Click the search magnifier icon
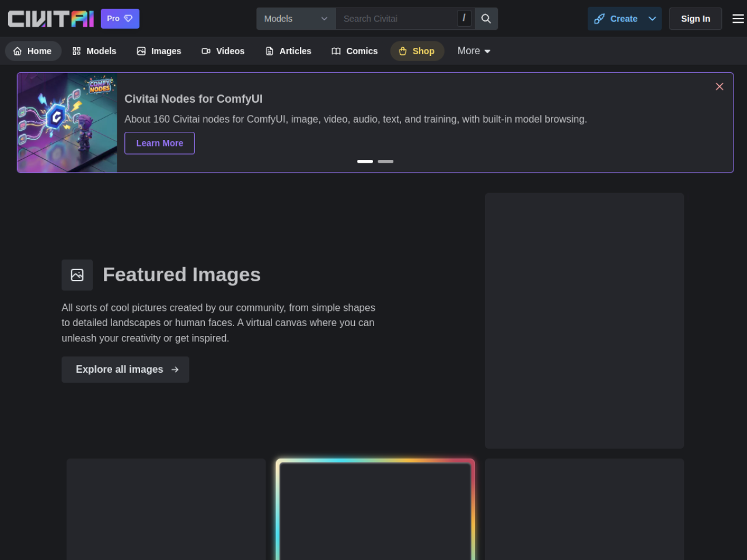 [x=486, y=19]
